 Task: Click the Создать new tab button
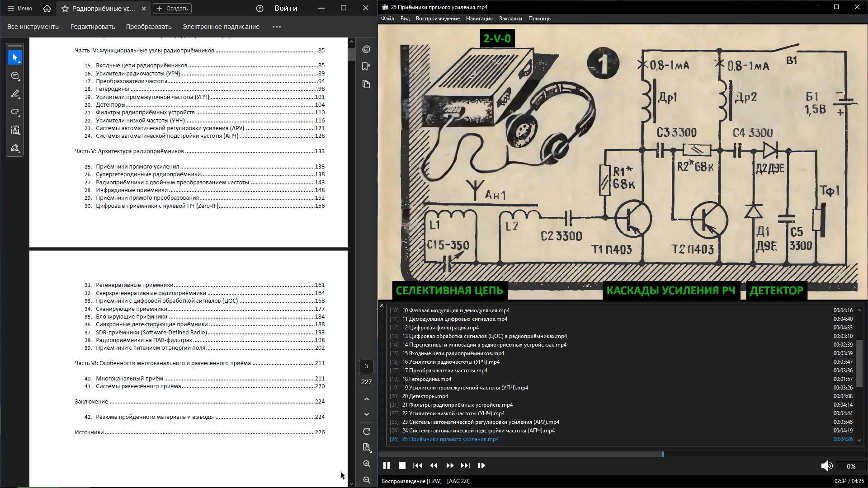pos(172,9)
